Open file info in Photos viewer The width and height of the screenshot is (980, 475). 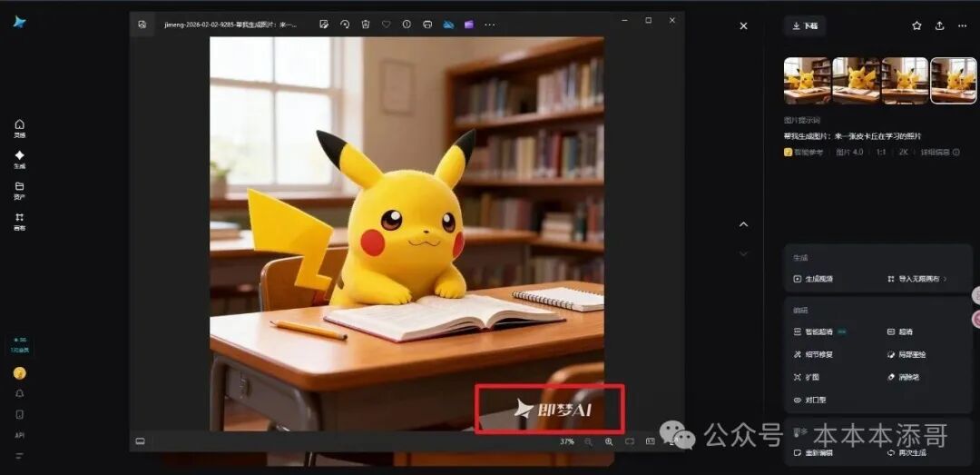pos(407,25)
